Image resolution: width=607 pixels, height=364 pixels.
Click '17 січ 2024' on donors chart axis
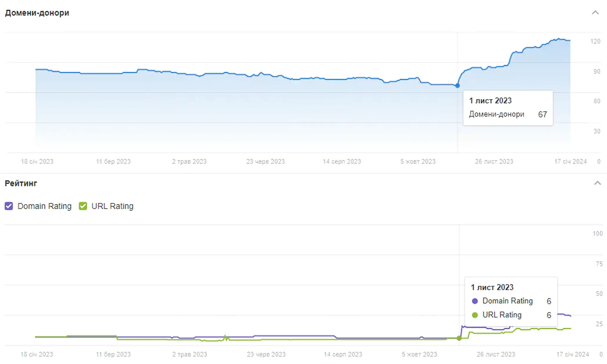point(570,161)
